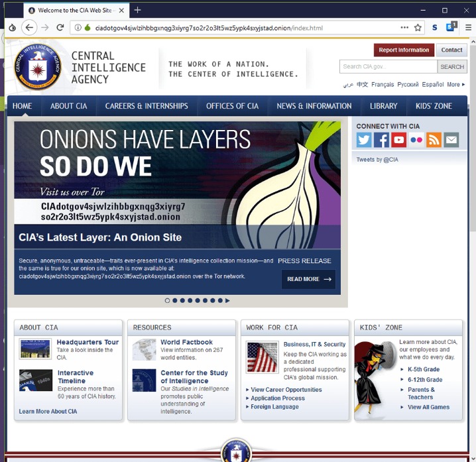Select the first hollow carousel dot
The image size is (476, 462).
coord(167,300)
